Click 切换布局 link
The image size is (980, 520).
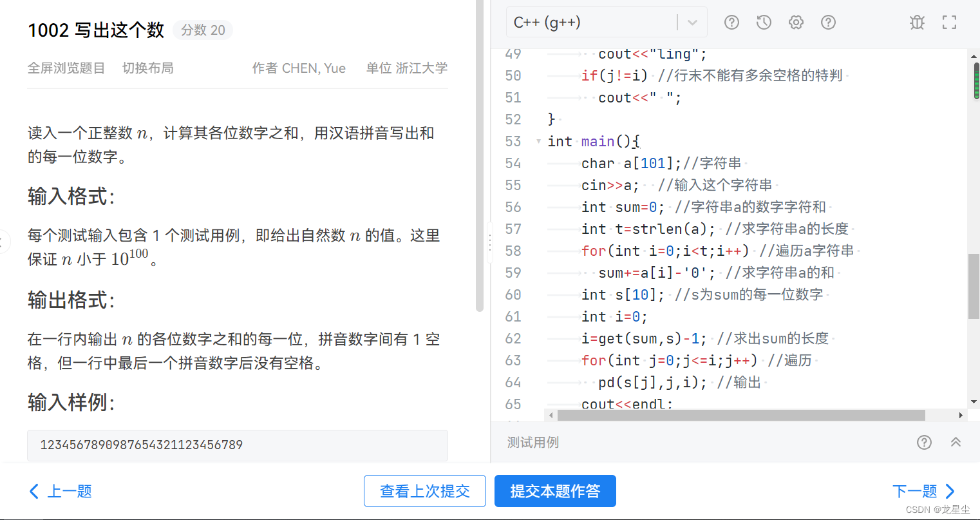click(148, 68)
